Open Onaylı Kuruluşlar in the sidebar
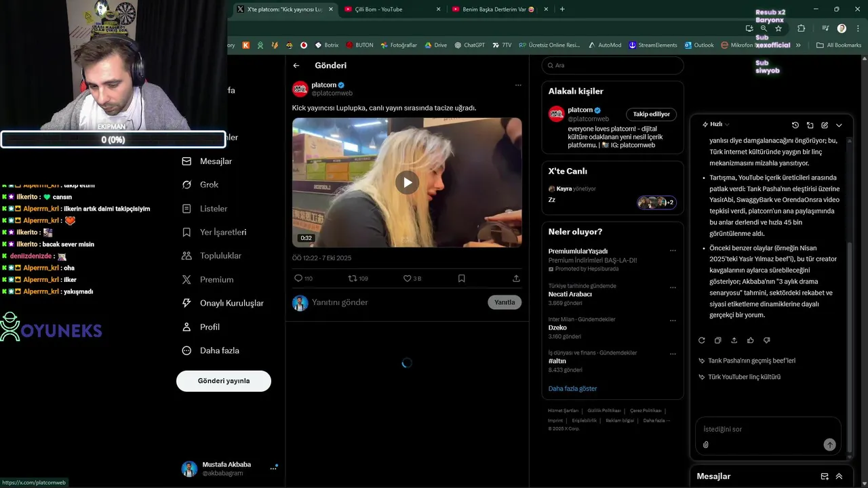The height and width of the screenshot is (488, 868). tap(223, 303)
